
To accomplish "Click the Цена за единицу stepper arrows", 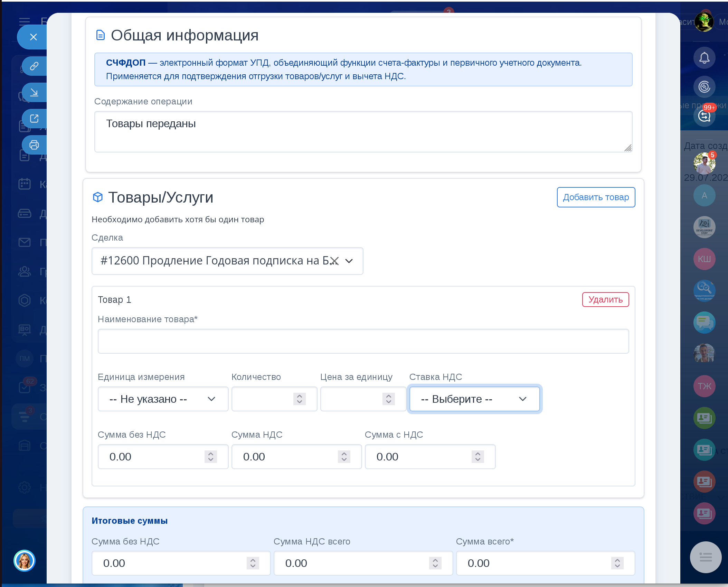I will point(388,399).
